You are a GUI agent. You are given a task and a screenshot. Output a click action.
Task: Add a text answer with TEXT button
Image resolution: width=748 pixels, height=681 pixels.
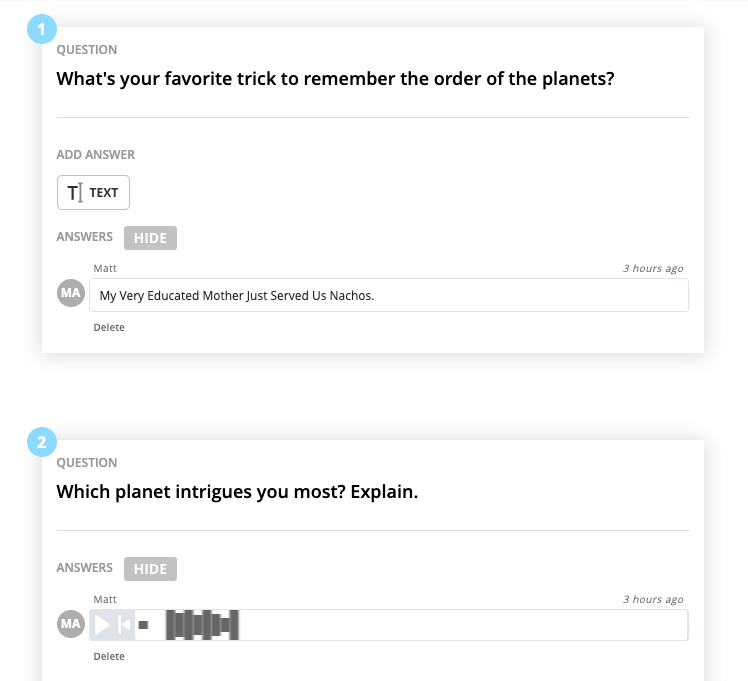pyautogui.click(x=93, y=192)
